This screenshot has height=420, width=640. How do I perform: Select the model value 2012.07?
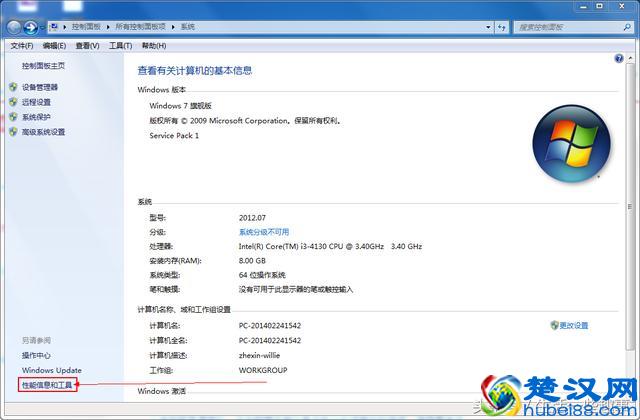pos(252,218)
